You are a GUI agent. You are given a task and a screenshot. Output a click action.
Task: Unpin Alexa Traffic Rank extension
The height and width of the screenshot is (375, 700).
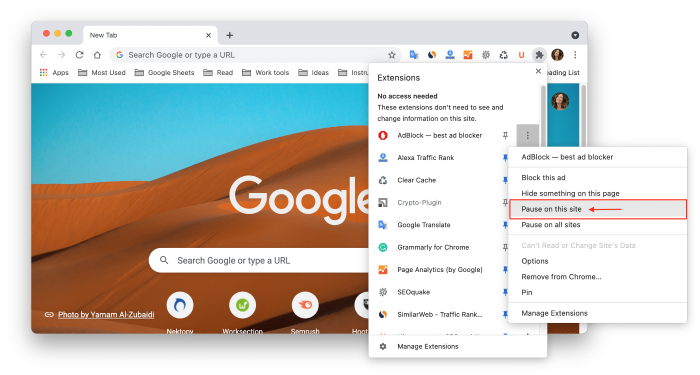pyautogui.click(x=505, y=158)
